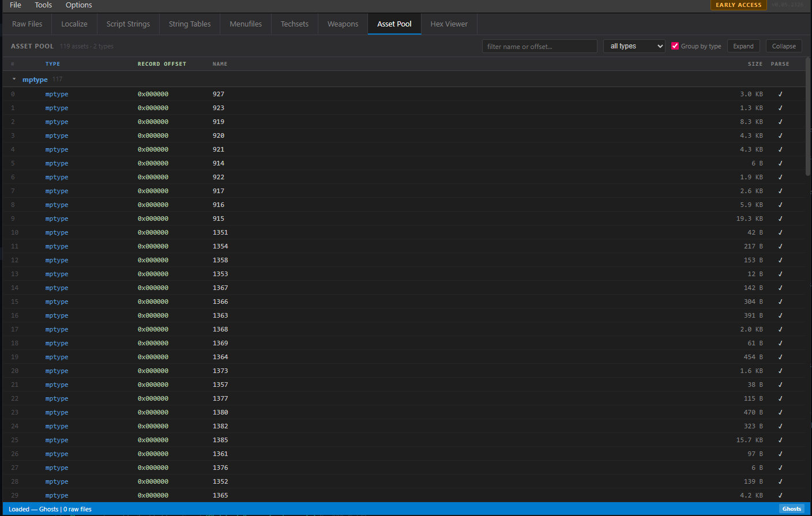Open the String Tables tab
The width and height of the screenshot is (812, 516).
click(x=190, y=24)
